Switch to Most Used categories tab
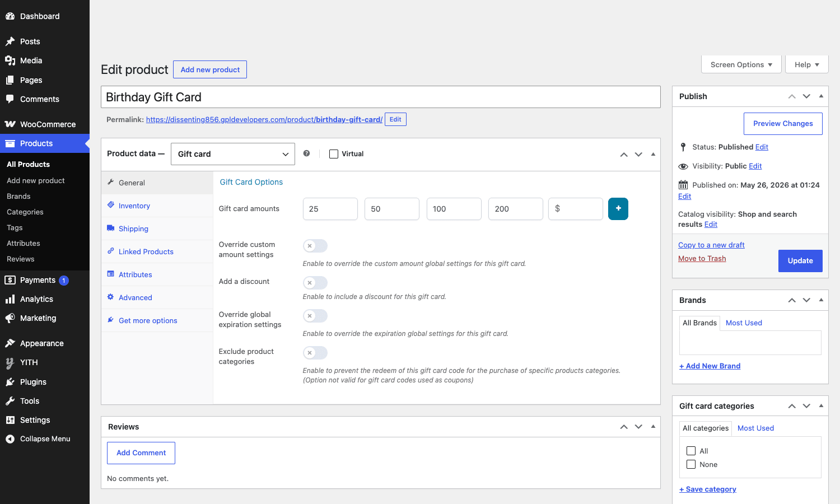Screen dimensions: 840x504 coord(755,428)
